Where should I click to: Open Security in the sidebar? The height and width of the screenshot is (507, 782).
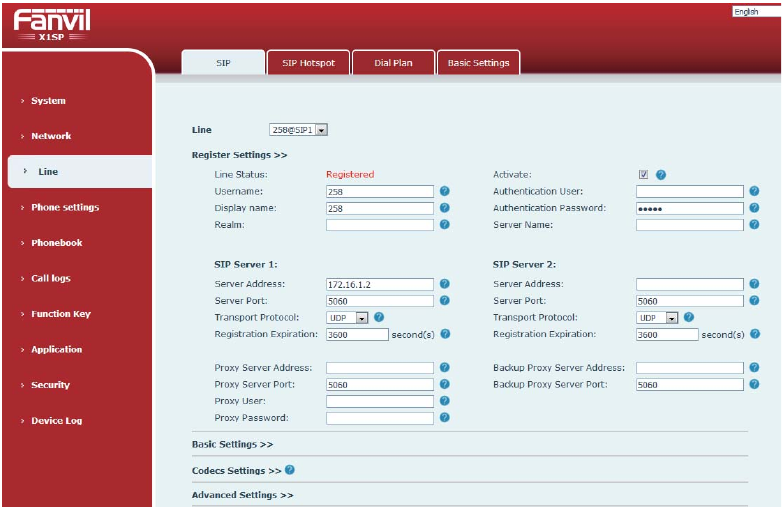[x=50, y=385]
